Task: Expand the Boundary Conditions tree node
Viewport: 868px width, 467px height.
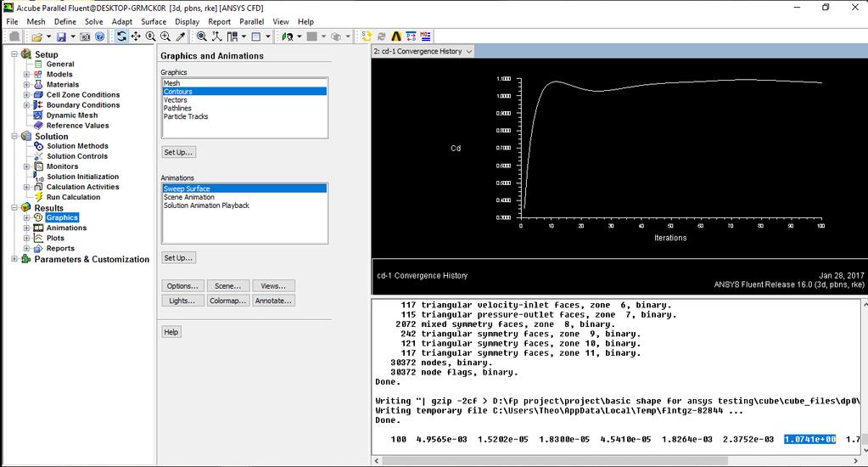Action: pos(26,104)
